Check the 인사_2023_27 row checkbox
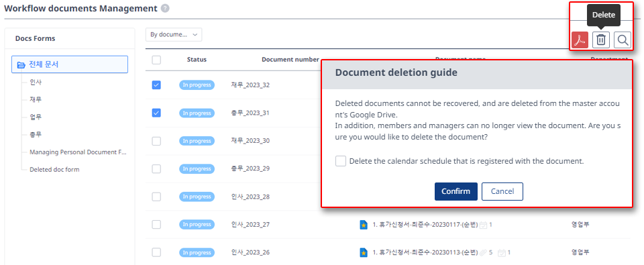644x265 pixels. 156,225
